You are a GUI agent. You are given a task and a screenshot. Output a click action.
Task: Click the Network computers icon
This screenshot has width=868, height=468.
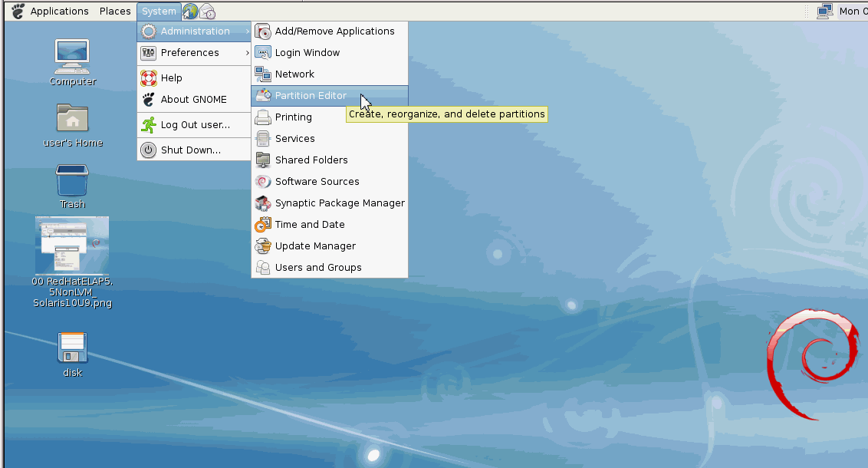pos(263,74)
